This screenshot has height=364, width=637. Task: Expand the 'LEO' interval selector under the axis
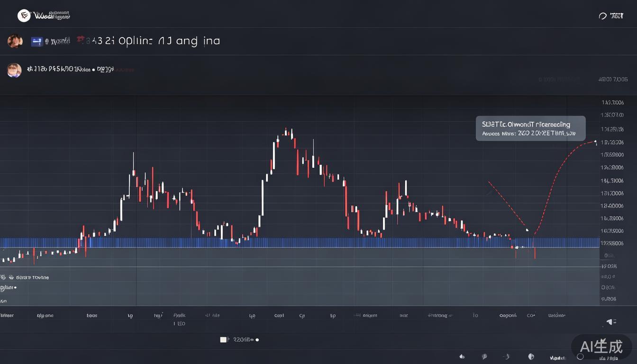pyautogui.click(x=179, y=324)
